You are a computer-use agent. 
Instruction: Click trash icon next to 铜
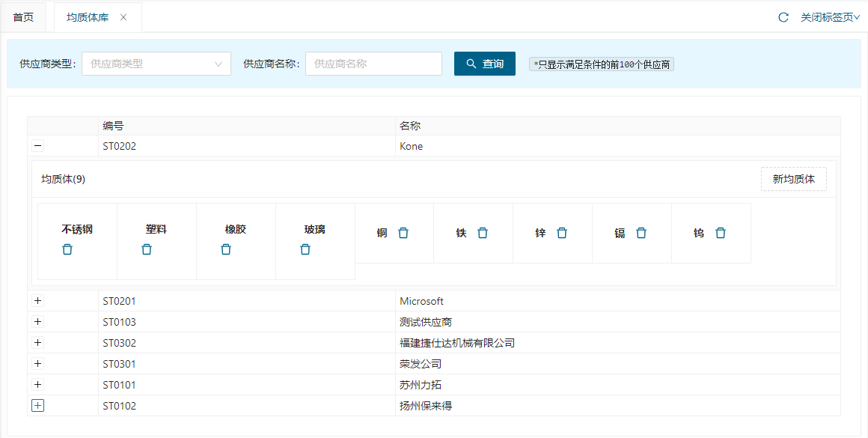tap(403, 233)
